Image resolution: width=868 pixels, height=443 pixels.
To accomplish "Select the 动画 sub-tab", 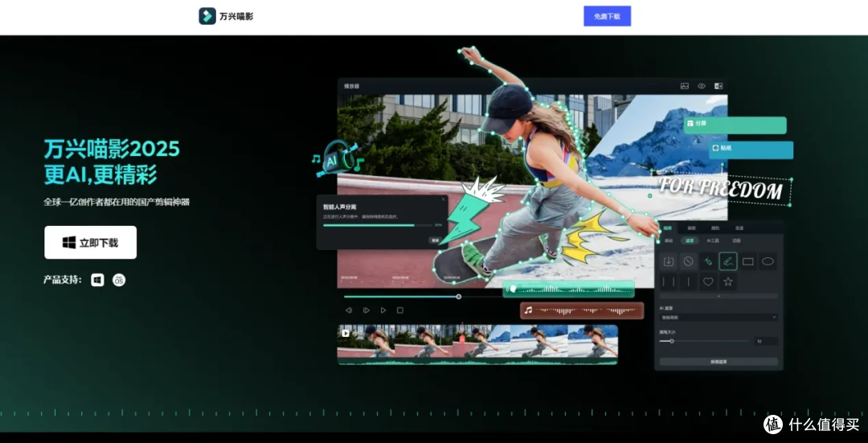I will pos(736,241).
